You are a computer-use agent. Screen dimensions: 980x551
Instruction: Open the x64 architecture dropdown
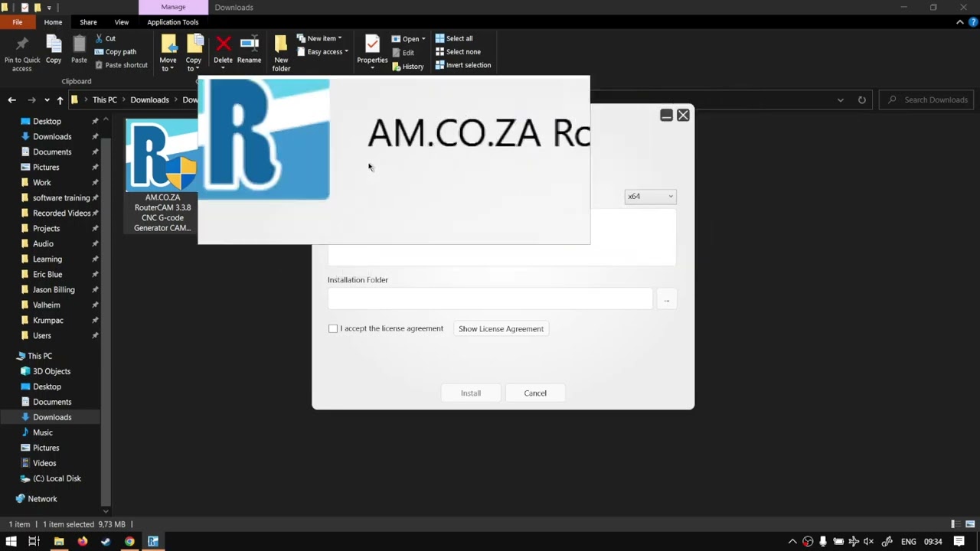tap(650, 197)
